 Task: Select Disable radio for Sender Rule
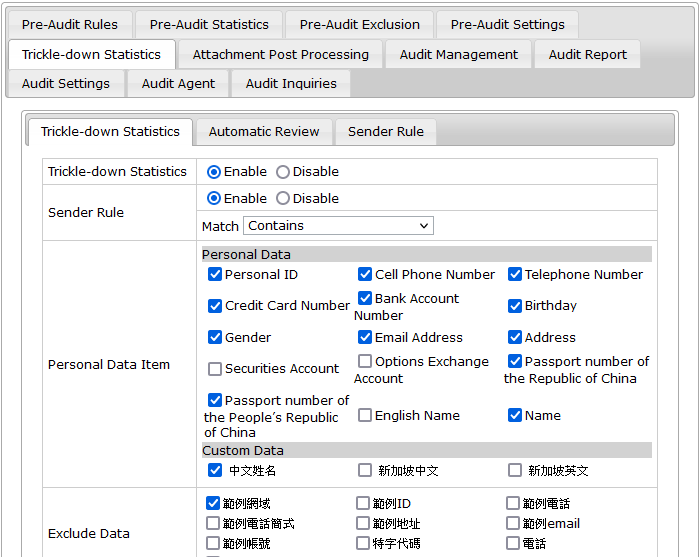pos(283,199)
